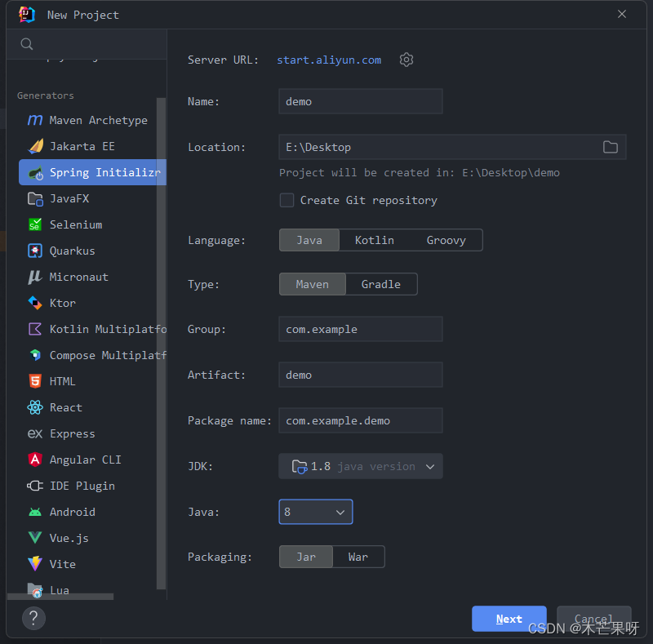This screenshot has height=644, width=653.
Task: Select War packaging
Action: tap(358, 557)
